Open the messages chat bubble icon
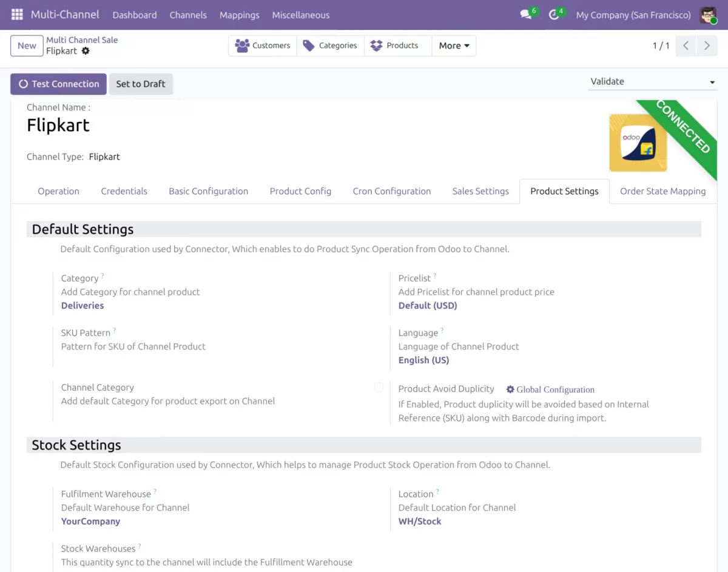This screenshot has height=572, width=728. [526, 15]
